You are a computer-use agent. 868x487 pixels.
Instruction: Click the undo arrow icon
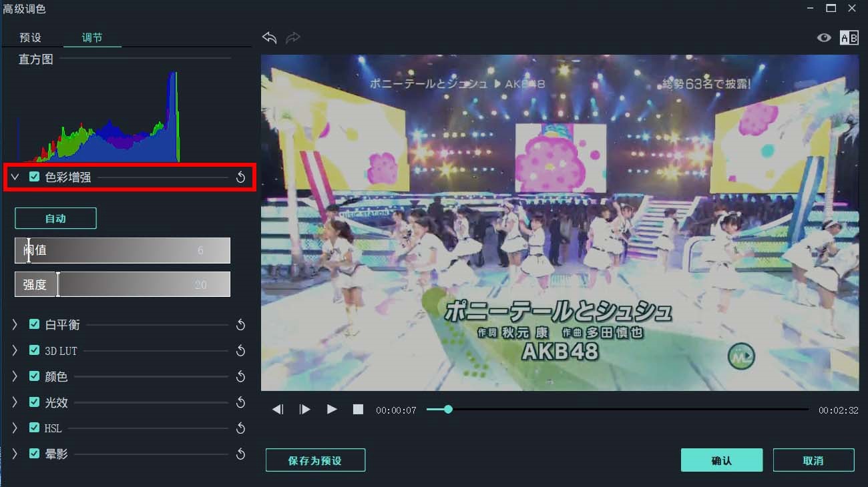pyautogui.click(x=269, y=38)
